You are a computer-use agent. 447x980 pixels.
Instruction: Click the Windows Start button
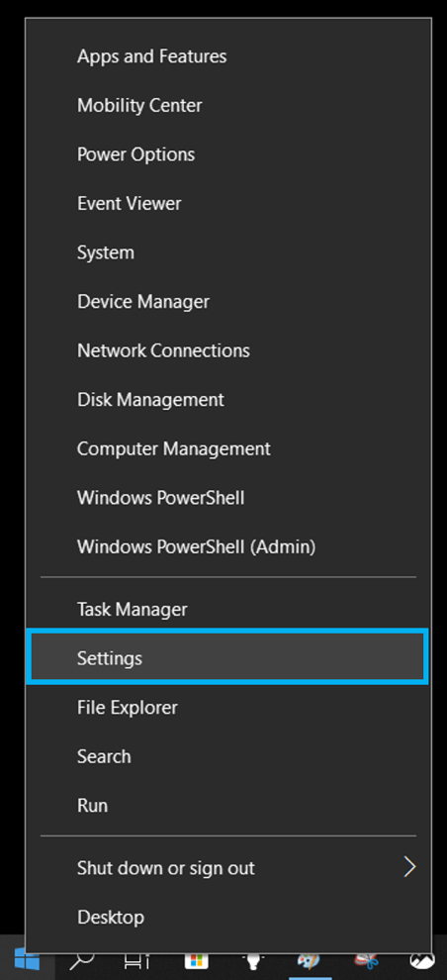tap(27, 962)
